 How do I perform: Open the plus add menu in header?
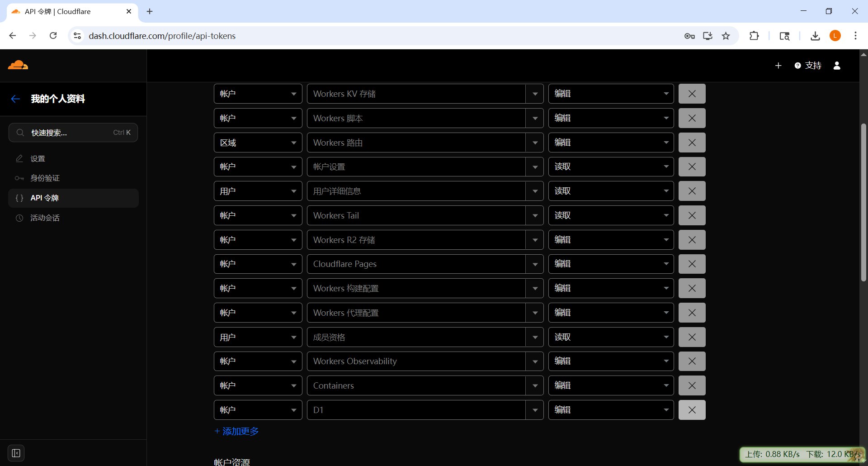tap(778, 66)
